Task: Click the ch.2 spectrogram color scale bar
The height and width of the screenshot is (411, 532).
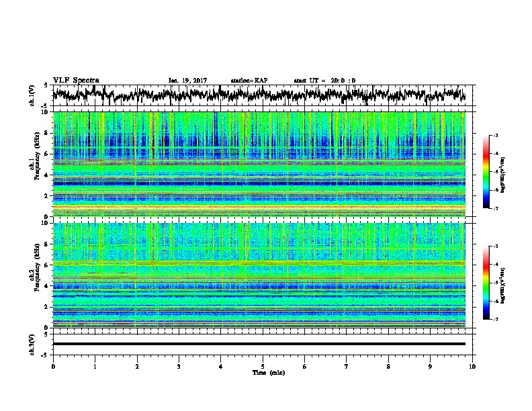Action: click(486, 283)
